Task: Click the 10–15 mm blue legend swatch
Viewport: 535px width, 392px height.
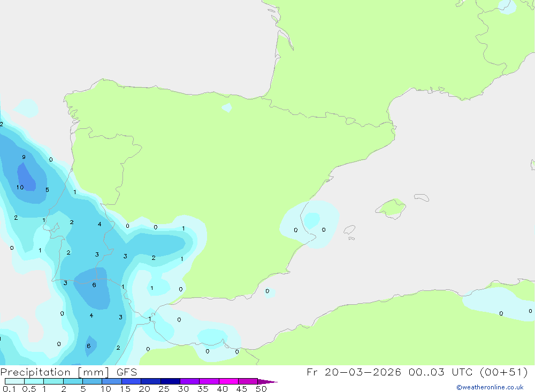Action: pyautogui.click(x=112, y=381)
